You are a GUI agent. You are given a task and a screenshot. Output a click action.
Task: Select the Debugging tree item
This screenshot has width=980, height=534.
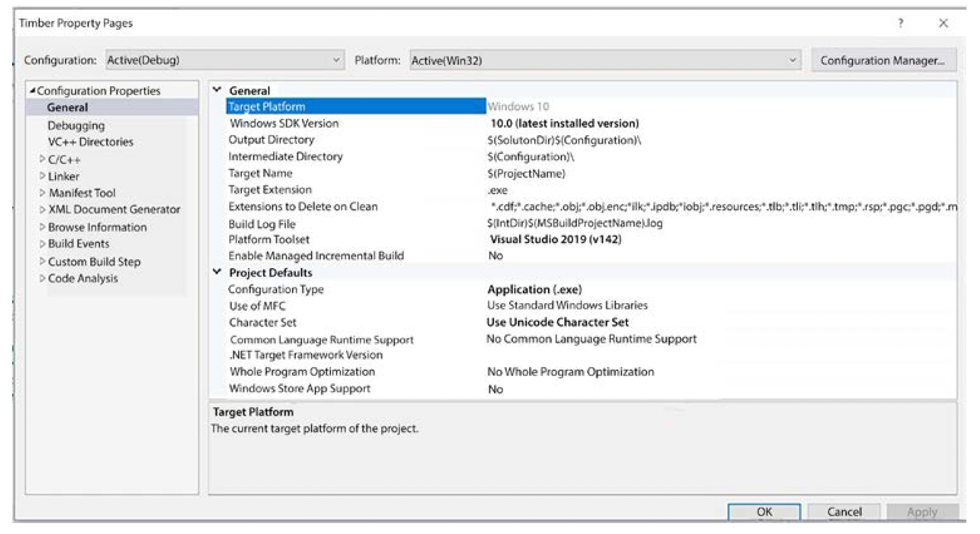[76, 126]
